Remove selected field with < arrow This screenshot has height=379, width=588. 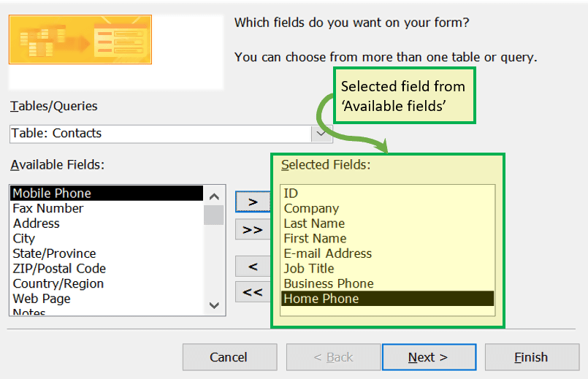pyautogui.click(x=253, y=267)
